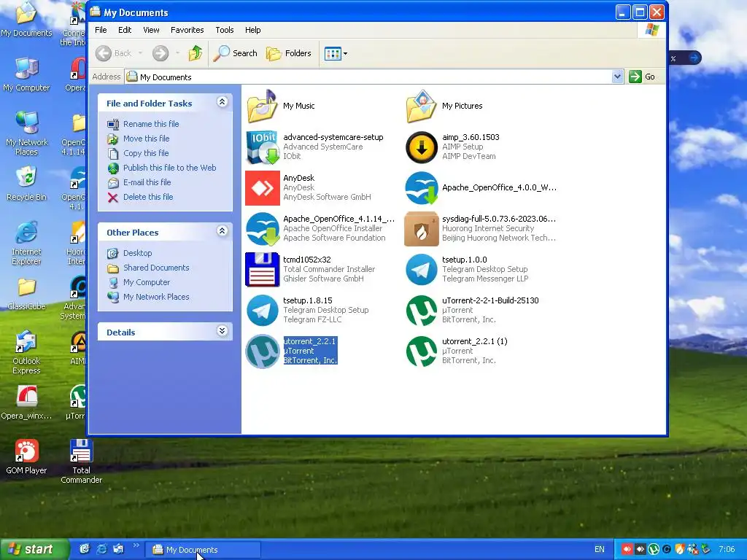Select tcmd1052x32 Total Commander installer icon
Image resolution: width=747 pixels, height=560 pixels.
(x=263, y=270)
